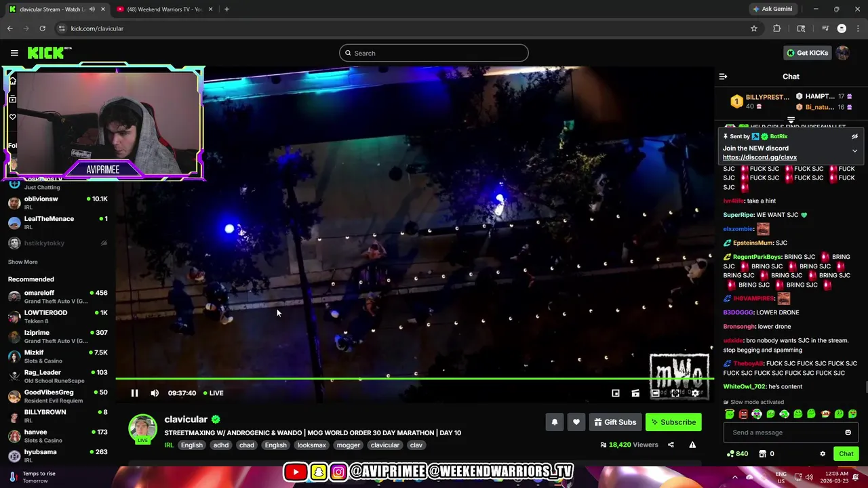Open clavicular channel avatar
Image resolution: width=868 pixels, height=488 pixels.
pyautogui.click(x=142, y=428)
